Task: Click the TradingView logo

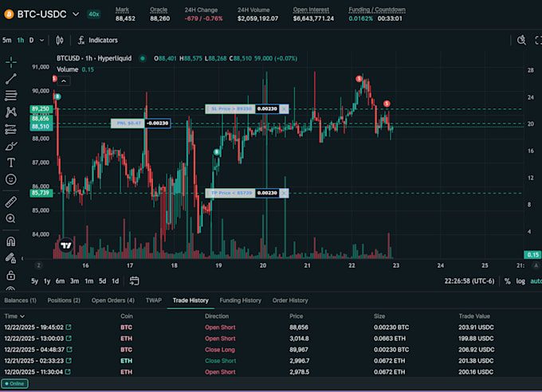Action: (x=66, y=245)
